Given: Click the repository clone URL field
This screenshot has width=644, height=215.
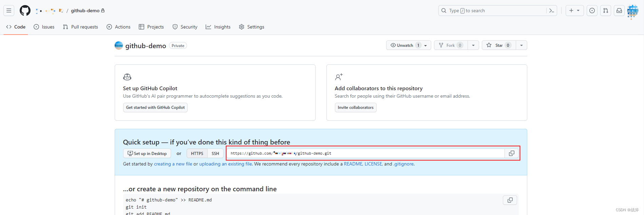Looking at the screenshot, I should click(366, 153).
